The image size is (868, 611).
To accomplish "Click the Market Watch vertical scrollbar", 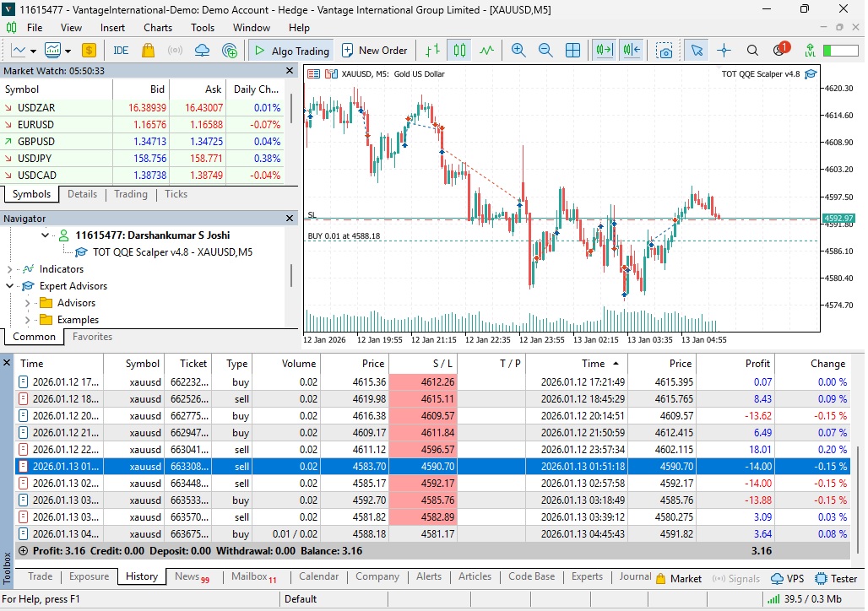I will tap(290, 108).
